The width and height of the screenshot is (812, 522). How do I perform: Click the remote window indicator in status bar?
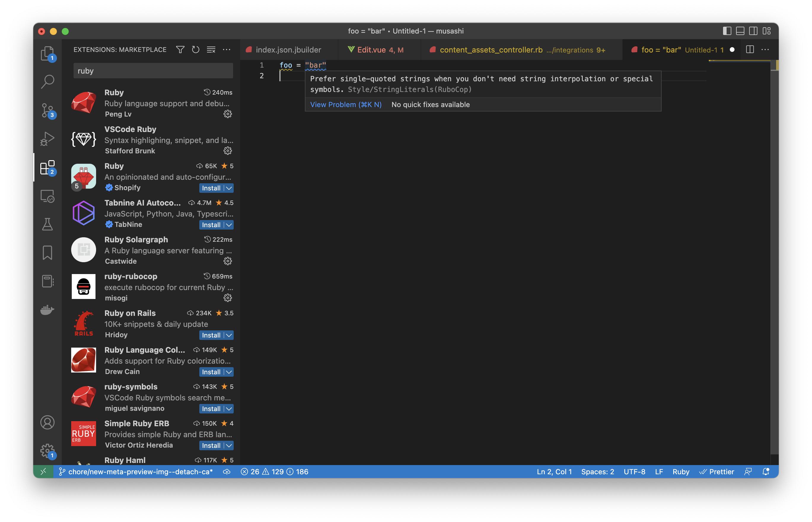43,472
